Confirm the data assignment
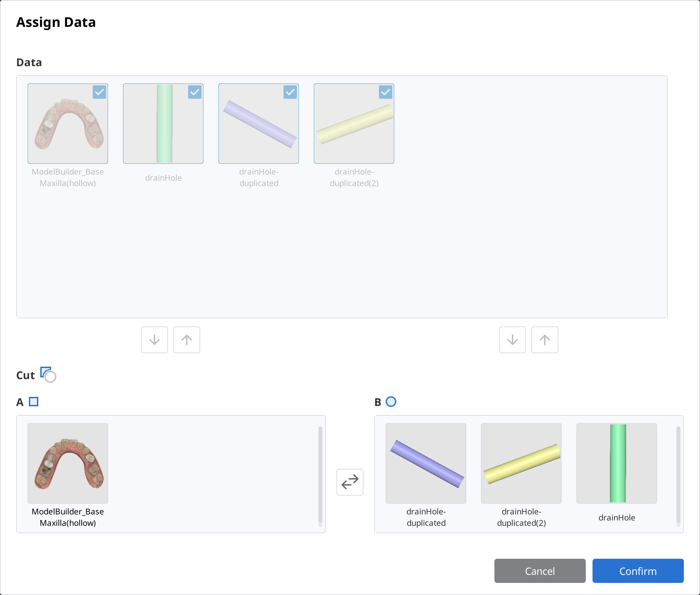 click(638, 571)
